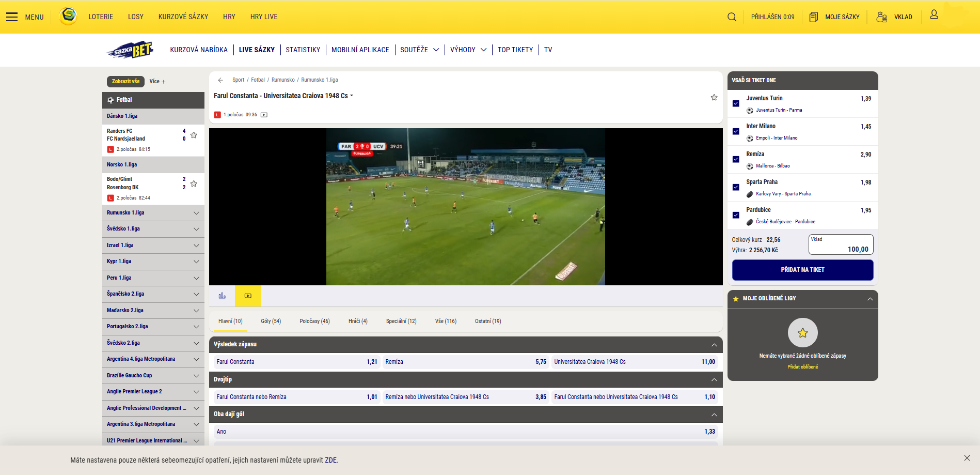The image size is (980, 475).
Task: Open the user profile icon
Action: pyautogui.click(x=934, y=14)
